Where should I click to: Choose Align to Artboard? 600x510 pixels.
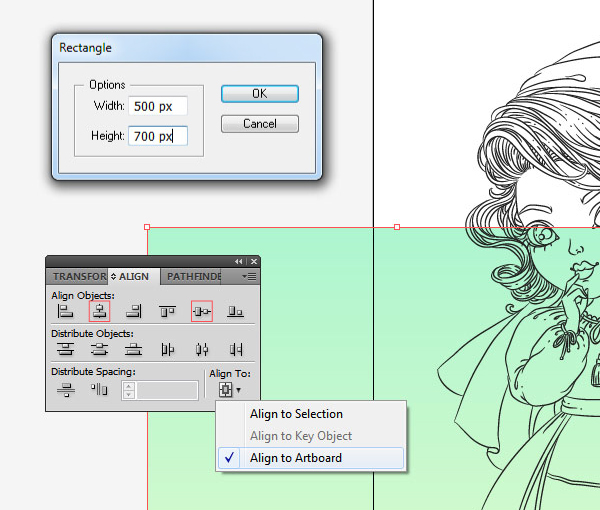pyautogui.click(x=311, y=458)
